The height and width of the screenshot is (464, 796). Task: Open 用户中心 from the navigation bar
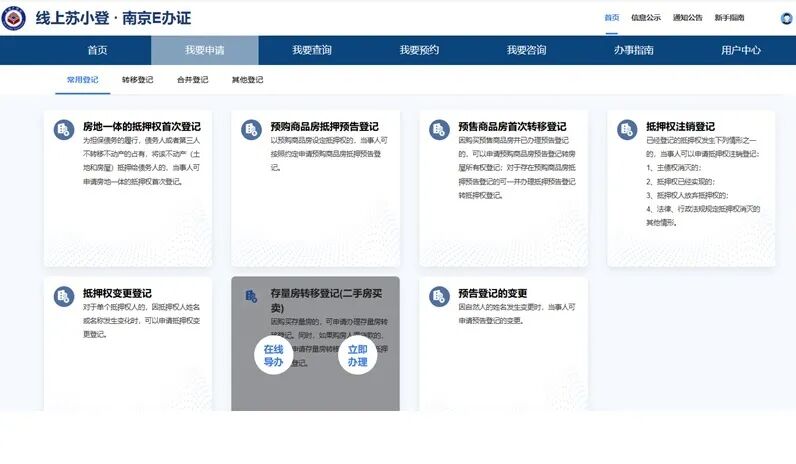pos(741,50)
